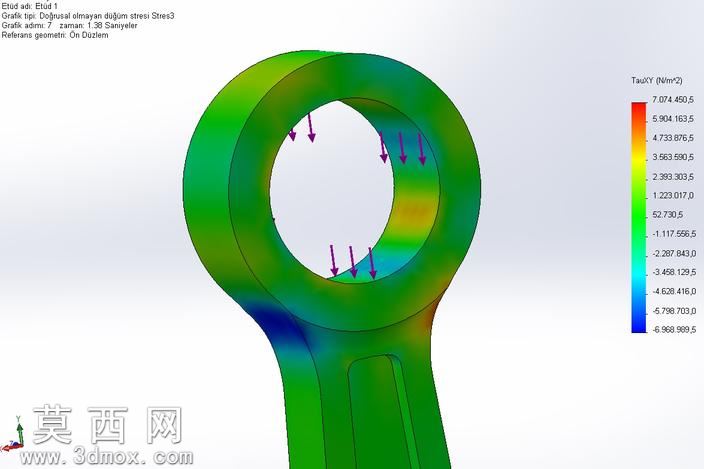Click the maximum legend value 7.074.450,5
The width and height of the screenshot is (704, 469).
pyautogui.click(x=673, y=99)
